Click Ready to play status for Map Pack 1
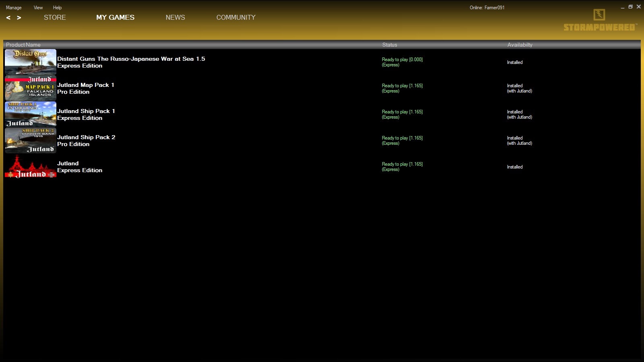The height and width of the screenshot is (362, 644). click(x=402, y=88)
